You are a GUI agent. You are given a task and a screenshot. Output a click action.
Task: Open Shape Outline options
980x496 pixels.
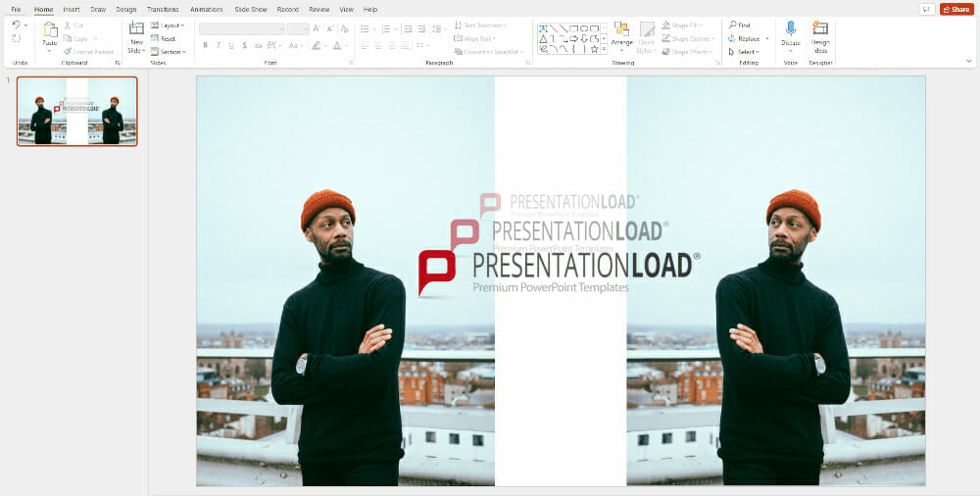(x=688, y=39)
